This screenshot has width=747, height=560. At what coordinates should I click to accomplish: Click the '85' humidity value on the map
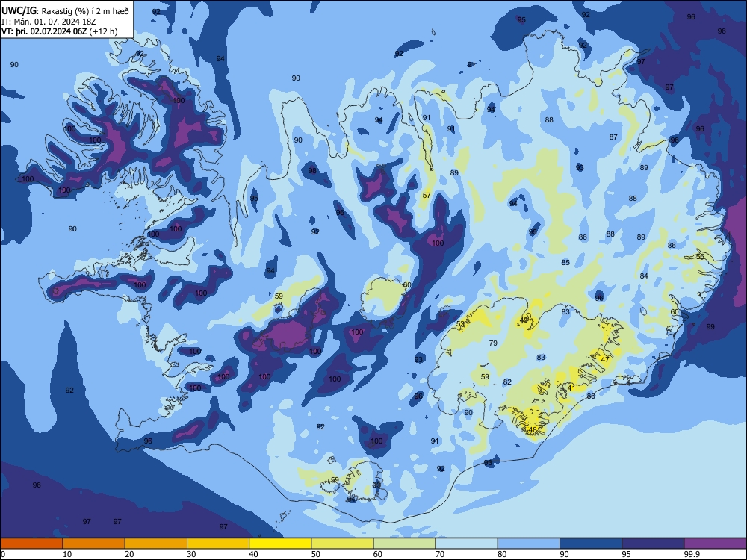[565, 262]
